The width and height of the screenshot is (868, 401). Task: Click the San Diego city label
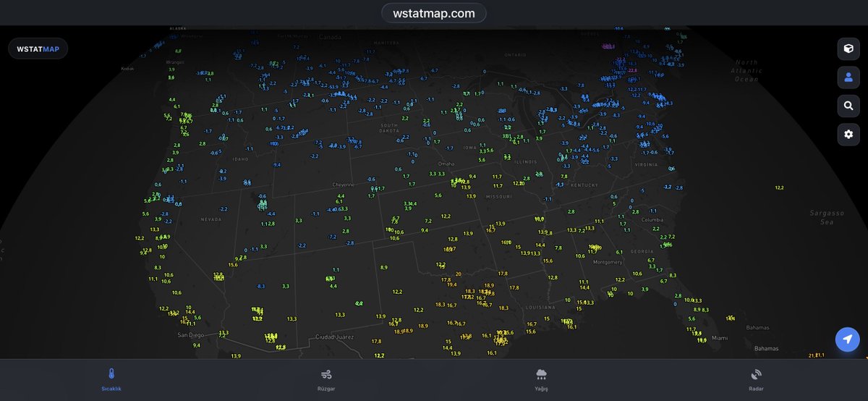191,336
